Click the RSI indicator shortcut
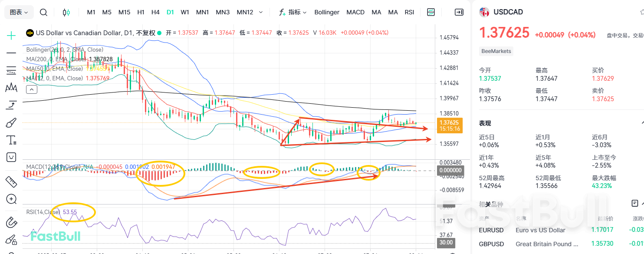Screen dimensions: 644x254 click(409, 12)
